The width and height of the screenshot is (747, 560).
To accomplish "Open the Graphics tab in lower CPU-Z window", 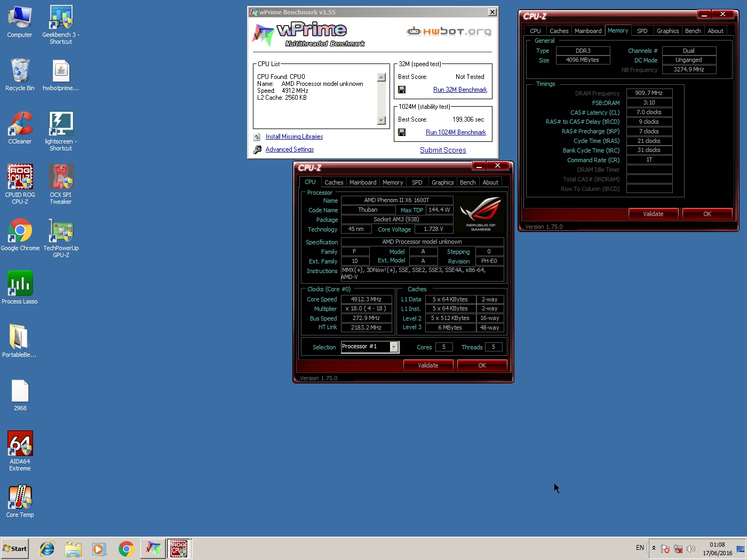I will pyautogui.click(x=443, y=182).
